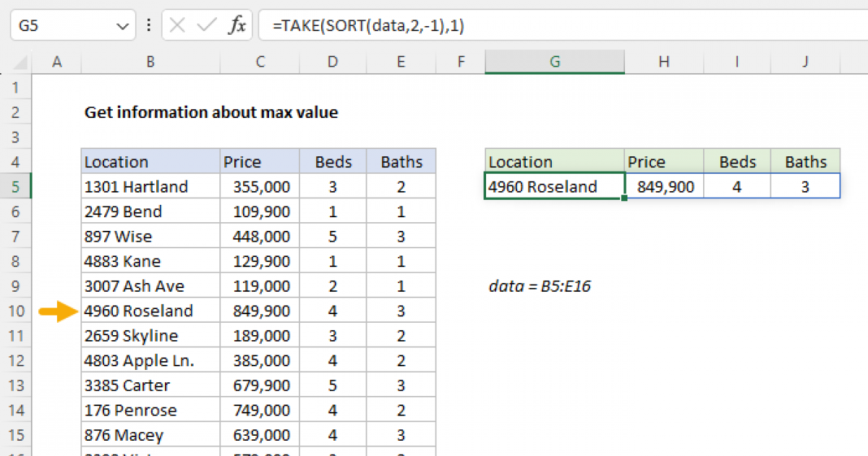Click cell '2659 Skyline'
This screenshot has height=456, width=868.
tap(150, 336)
